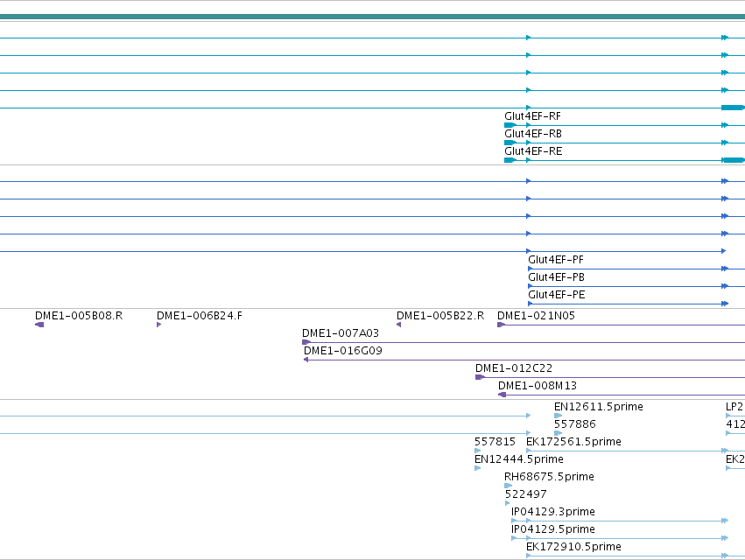745x560 pixels.
Task: Click the purple DME1-005B22.R arrow glyph
Action: 398,325
